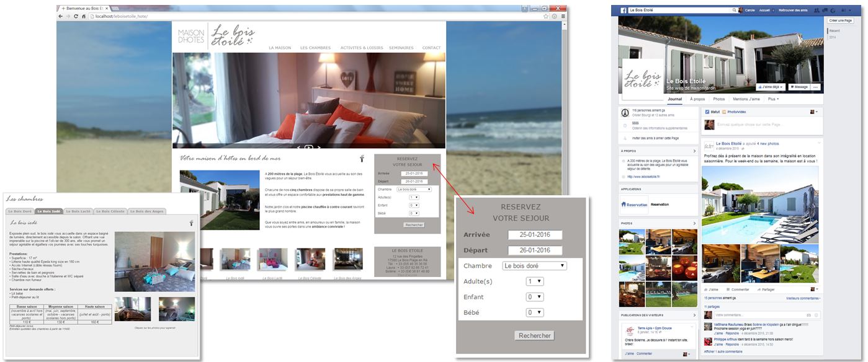Click the Facebook logo icon

coord(624,11)
